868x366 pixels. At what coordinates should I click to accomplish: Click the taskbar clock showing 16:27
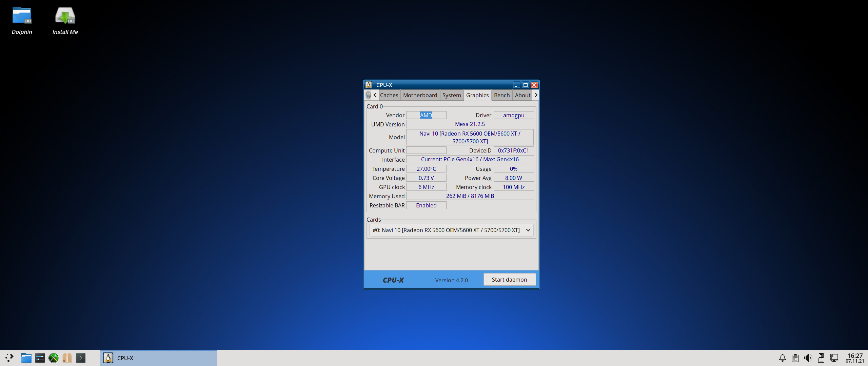pyautogui.click(x=854, y=358)
